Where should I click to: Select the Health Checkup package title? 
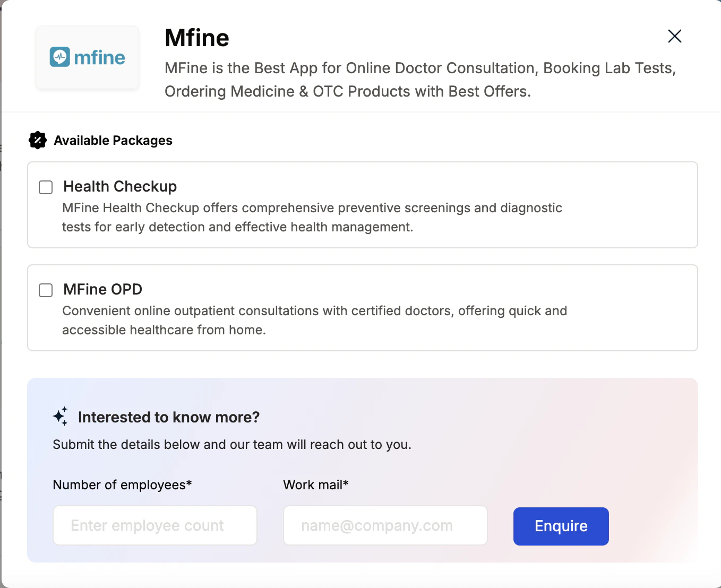point(120,186)
